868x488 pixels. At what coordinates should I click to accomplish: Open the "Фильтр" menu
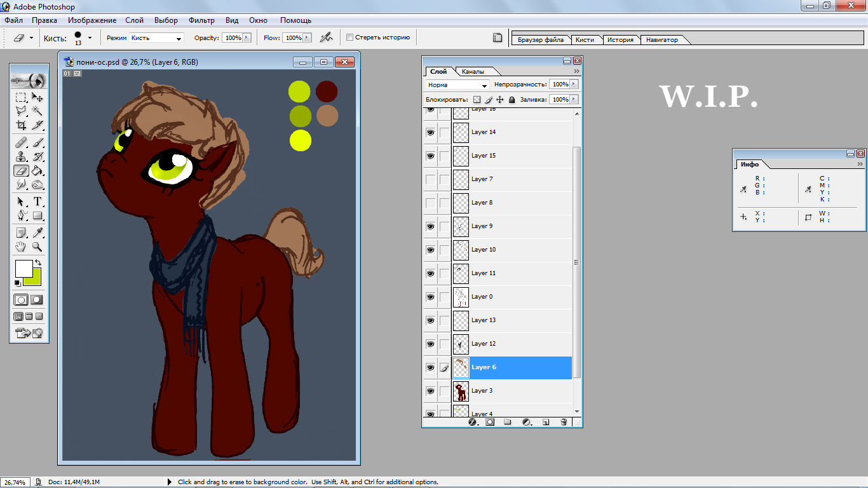click(x=201, y=20)
